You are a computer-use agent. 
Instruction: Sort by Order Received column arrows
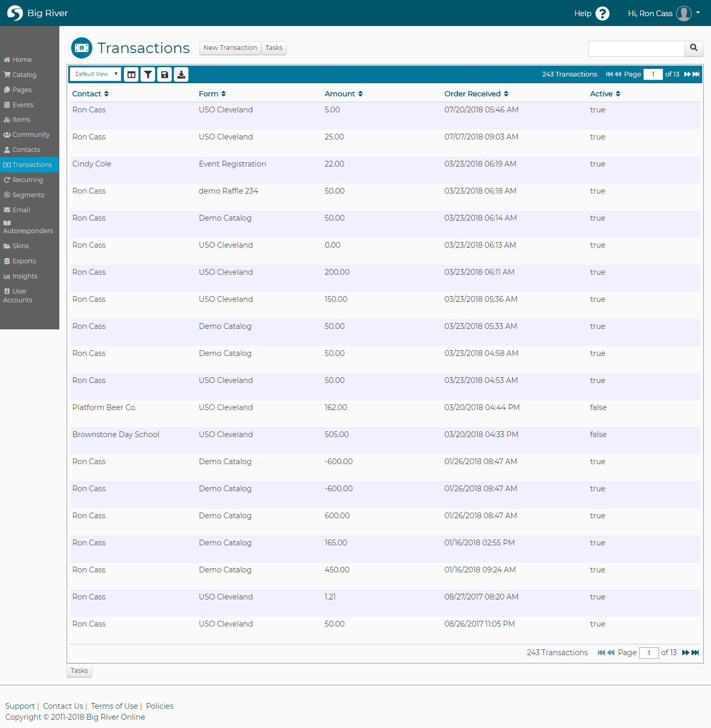point(506,94)
